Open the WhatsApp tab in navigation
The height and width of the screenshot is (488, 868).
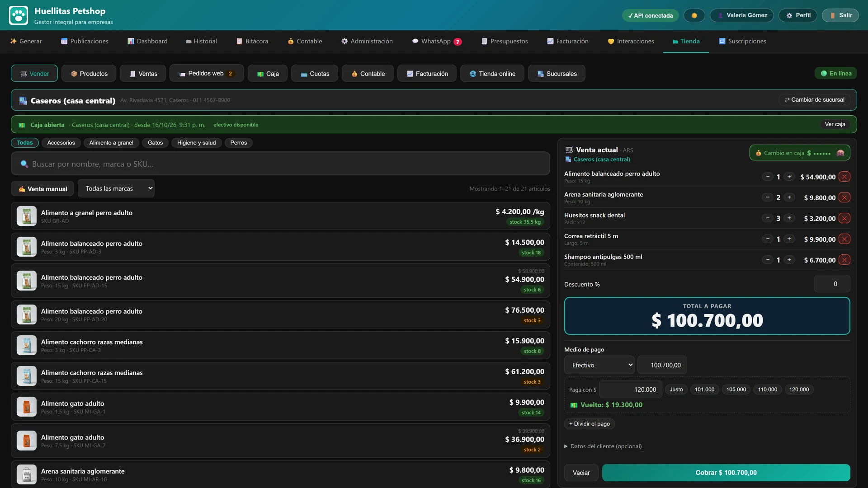[437, 42]
